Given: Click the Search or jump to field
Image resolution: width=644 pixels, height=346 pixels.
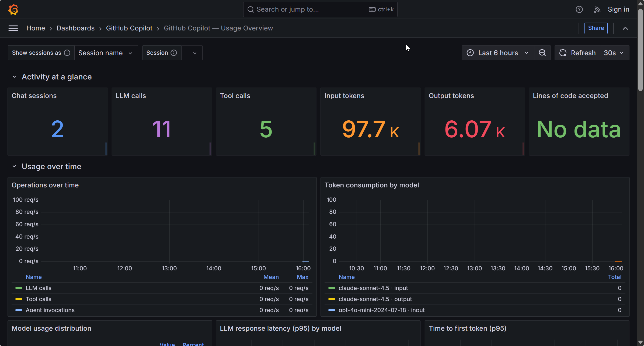Looking at the screenshot, I should click(320, 9).
